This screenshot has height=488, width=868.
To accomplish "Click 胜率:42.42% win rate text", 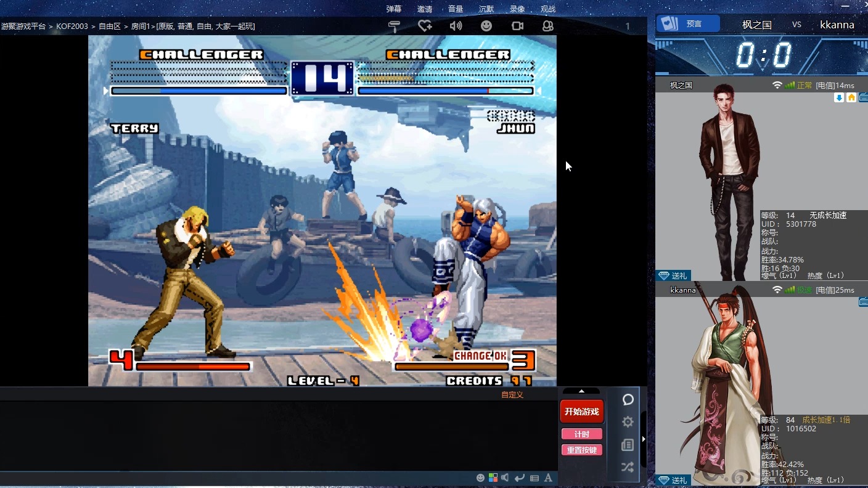I will [x=782, y=465].
